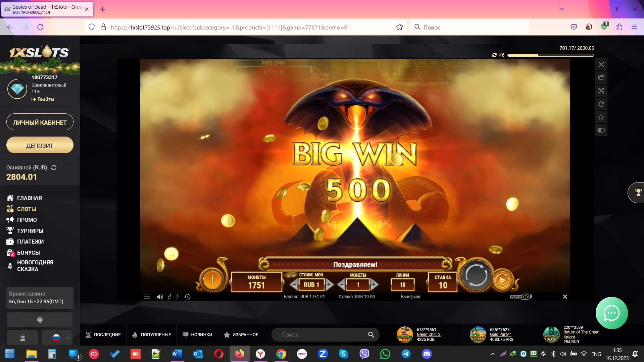Open the tournaments trophy side tab
This screenshot has height=362, width=644.
point(637,193)
